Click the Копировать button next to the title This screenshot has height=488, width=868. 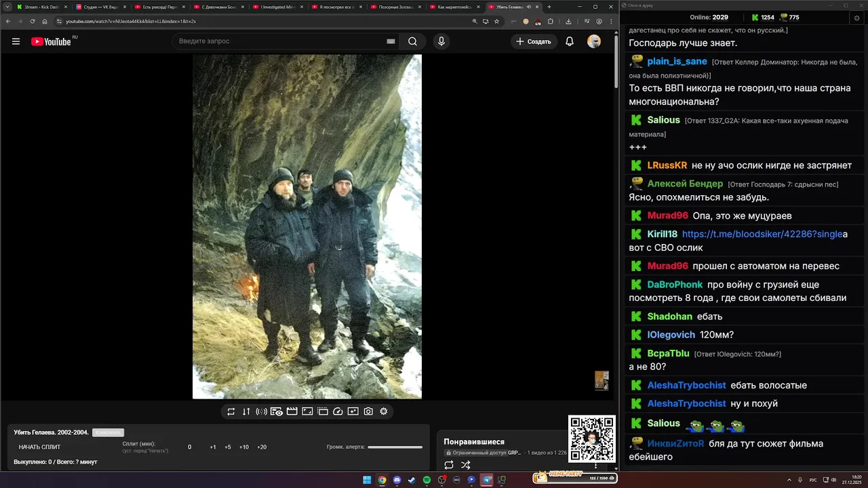[x=108, y=432]
